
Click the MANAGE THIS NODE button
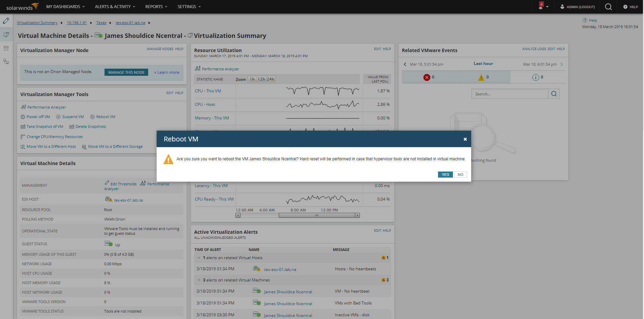[126, 72]
